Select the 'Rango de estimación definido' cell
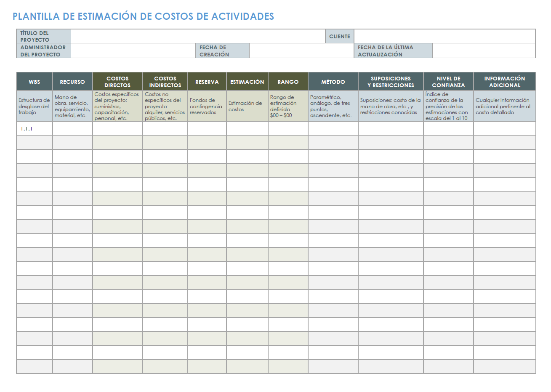The height and width of the screenshot is (392, 551). click(288, 106)
